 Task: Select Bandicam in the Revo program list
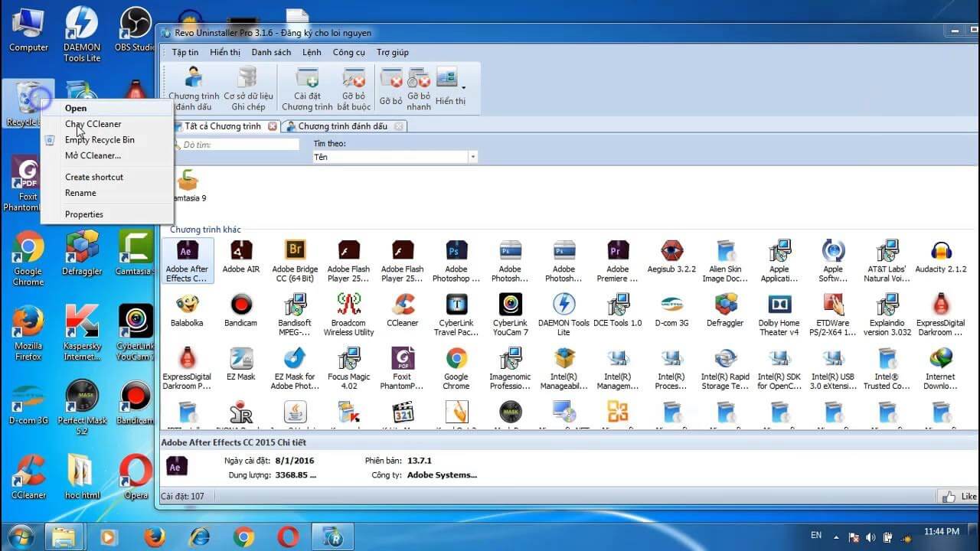[x=241, y=310]
